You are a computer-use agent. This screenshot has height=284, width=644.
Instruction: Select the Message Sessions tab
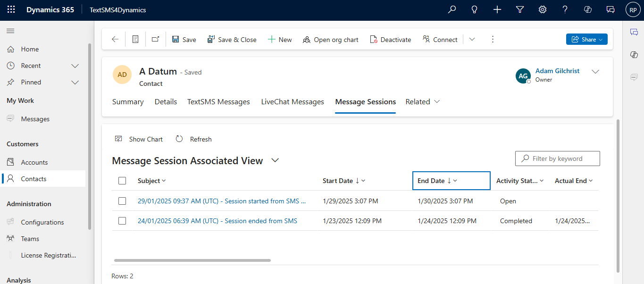click(365, 102)
